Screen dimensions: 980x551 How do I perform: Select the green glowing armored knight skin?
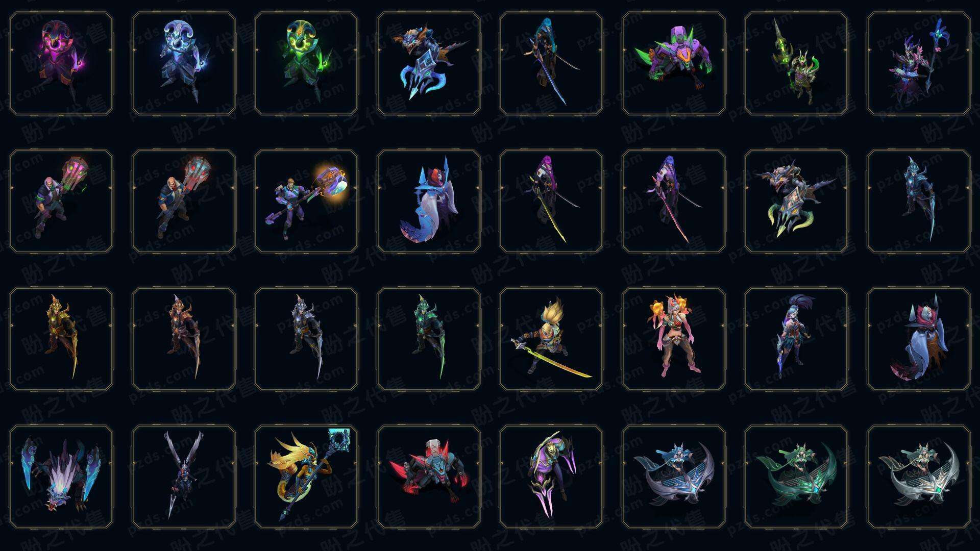click(429, 339)
